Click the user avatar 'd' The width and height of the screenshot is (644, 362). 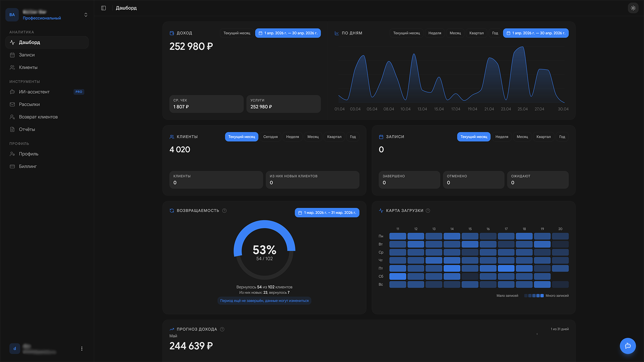pos(15,349)
